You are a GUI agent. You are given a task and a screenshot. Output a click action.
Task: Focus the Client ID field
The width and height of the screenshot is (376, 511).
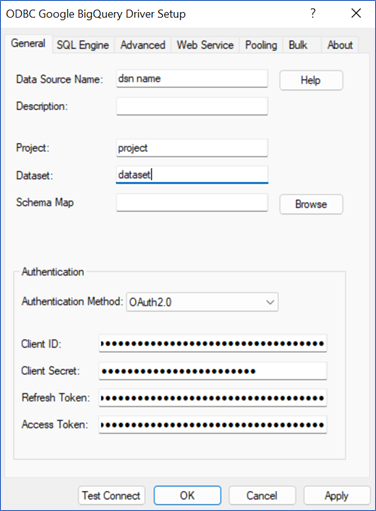[x=213, y=343]
